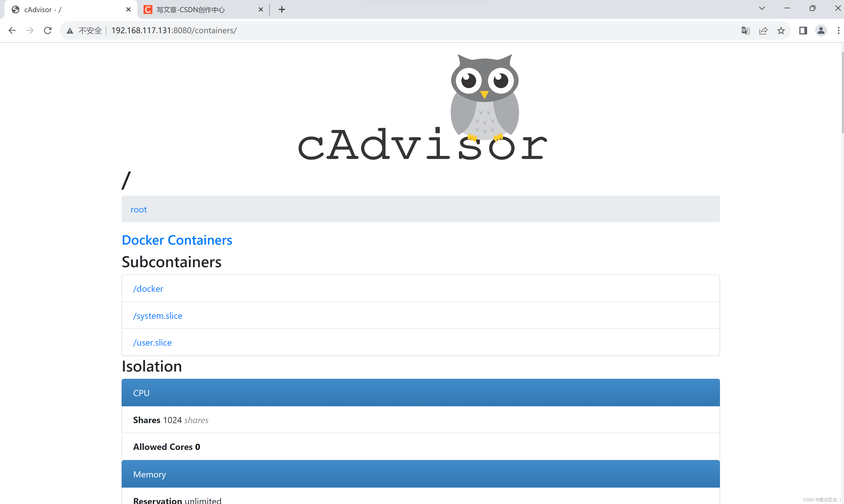Click the Shares 1024 shares row
This screenshot has width=844, height=504.
(421, 420)
